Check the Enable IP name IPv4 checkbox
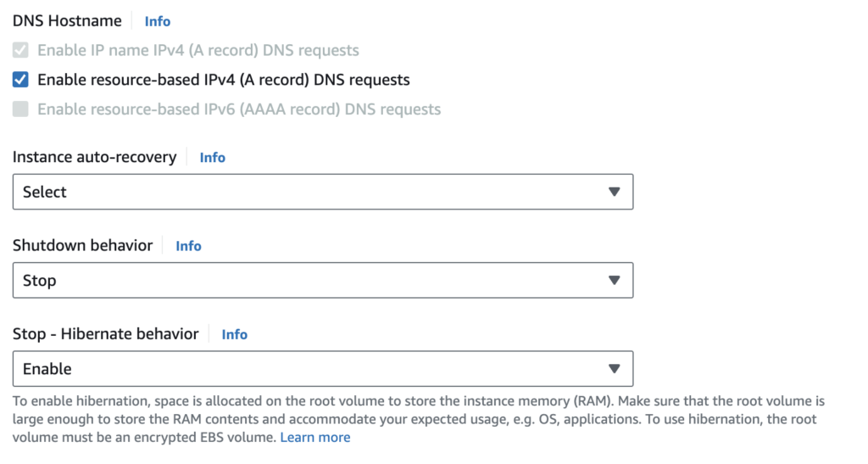 click(21, 50)
